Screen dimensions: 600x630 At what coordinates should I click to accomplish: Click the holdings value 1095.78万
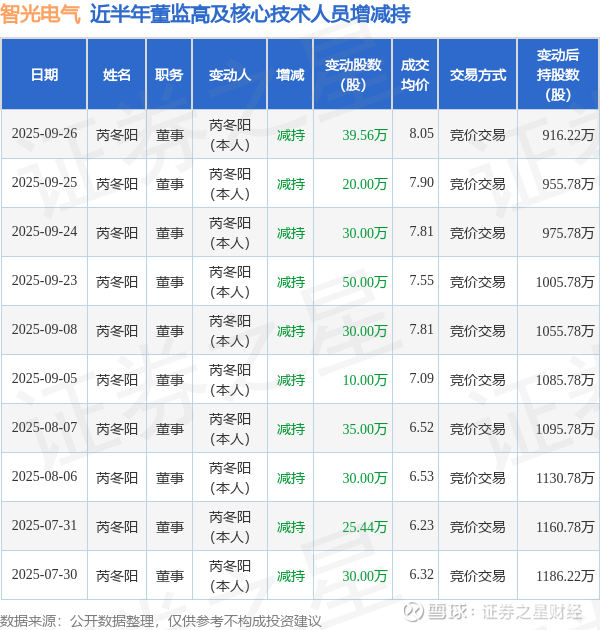pos(565,429)
